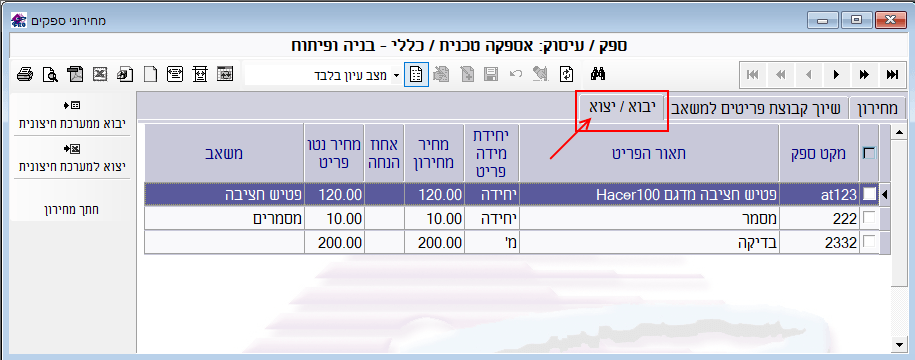The height and width of the screenshot is (360, 915).
Task: Click the binoculars search icon
Action: click(x=599, y=75)
